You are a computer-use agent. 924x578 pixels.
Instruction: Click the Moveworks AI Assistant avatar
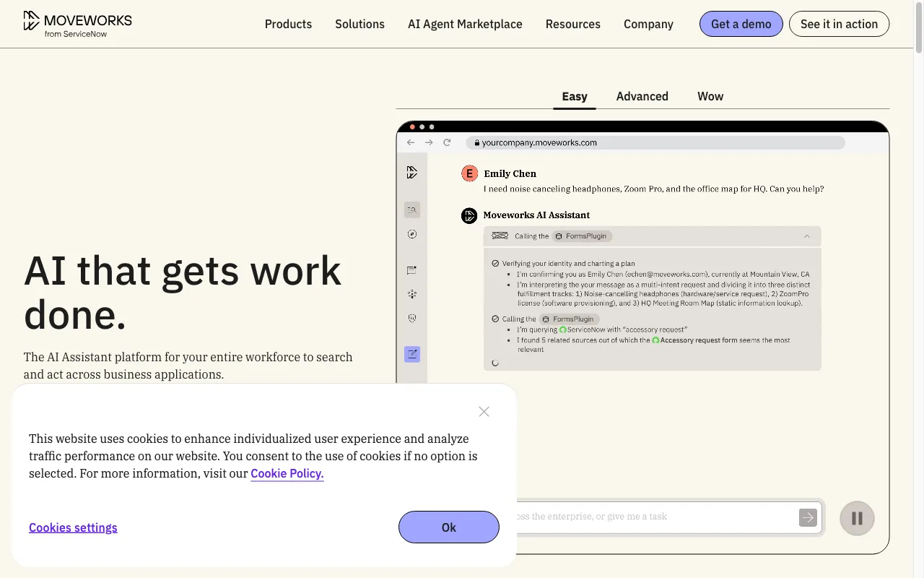point(469,215)
